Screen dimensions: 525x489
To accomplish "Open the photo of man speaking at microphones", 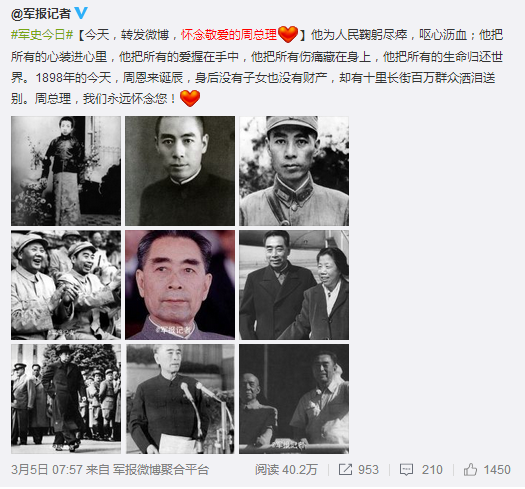I will point(180,399).
